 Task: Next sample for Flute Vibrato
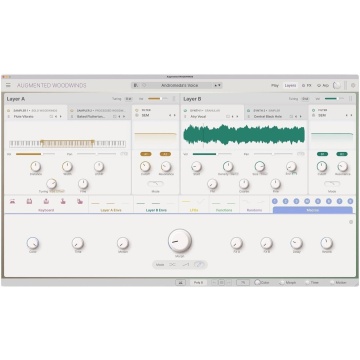tap(60, 117)
